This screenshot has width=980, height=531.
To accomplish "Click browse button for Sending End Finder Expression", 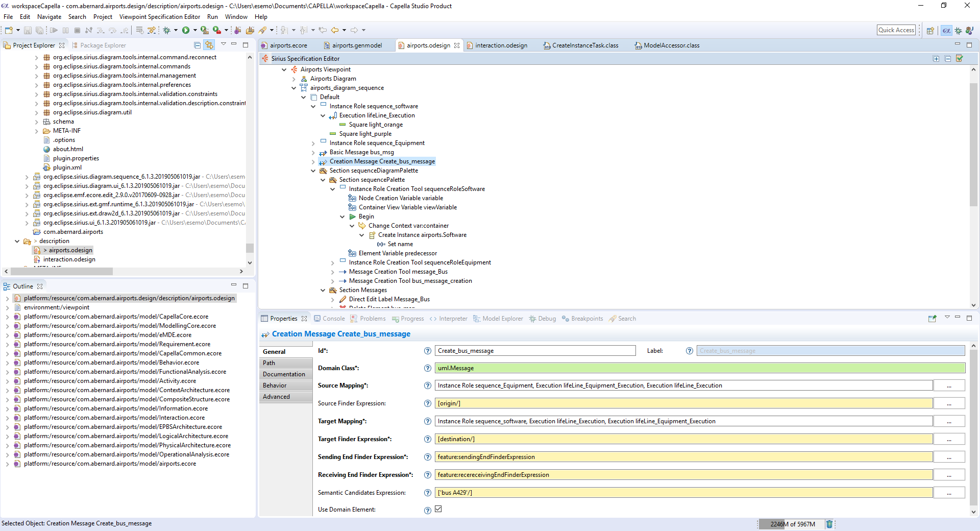I will coord(949,457).
